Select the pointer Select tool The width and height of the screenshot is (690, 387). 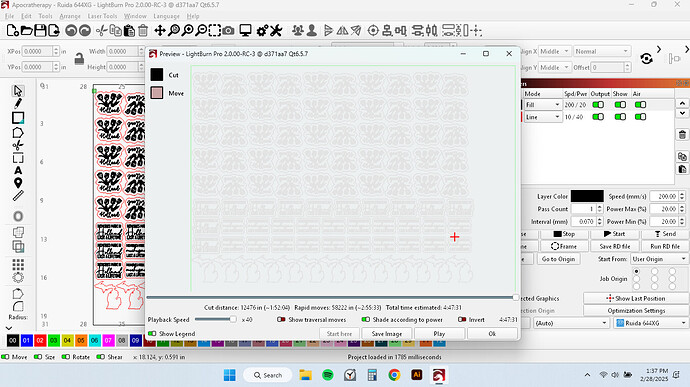coord(18,91)
